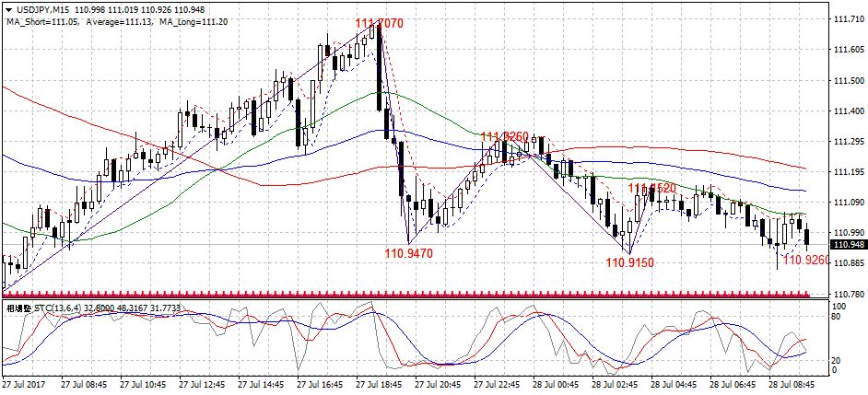Click the 27 Jul 18:45 time label
The height and width of the screenshot is (395, 868).
(381, 384)
